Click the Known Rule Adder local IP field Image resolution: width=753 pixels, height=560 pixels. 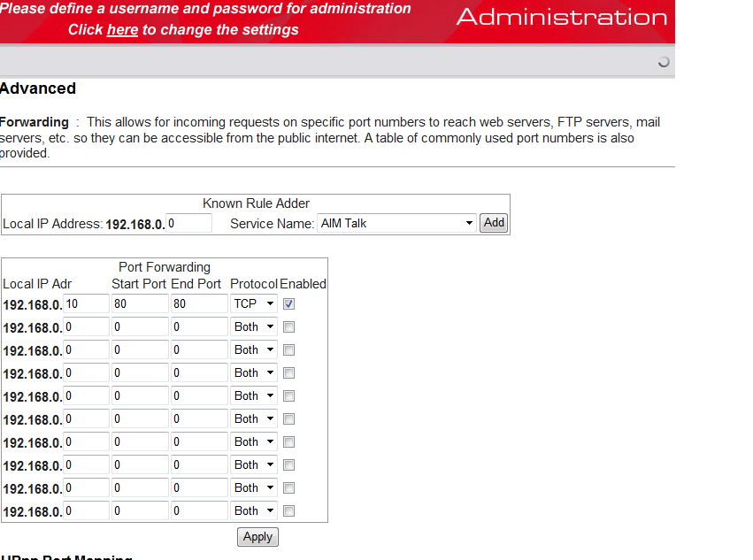[188, 224]
